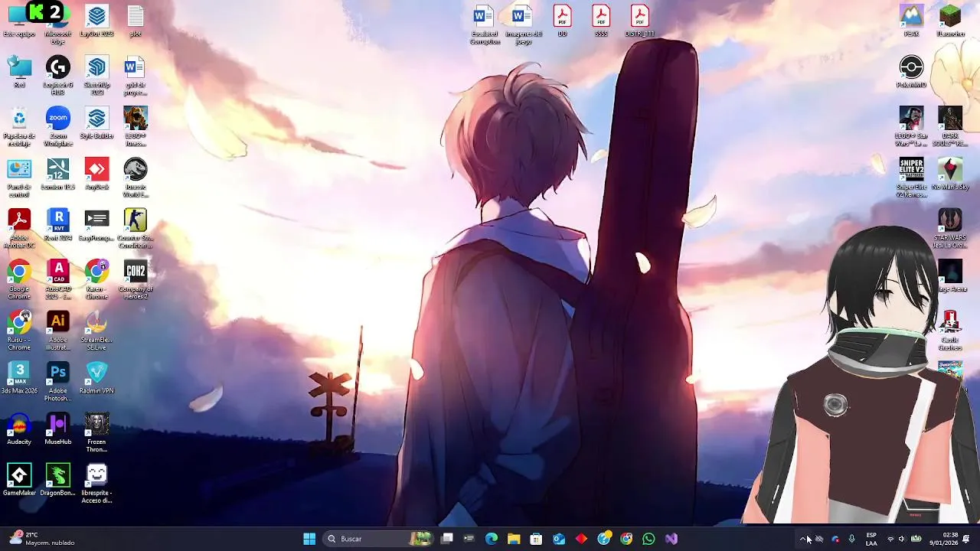Launch Adobe Photoshop shortcut
This screenshot has width=980, height=551.
click(x=58, y=381)
